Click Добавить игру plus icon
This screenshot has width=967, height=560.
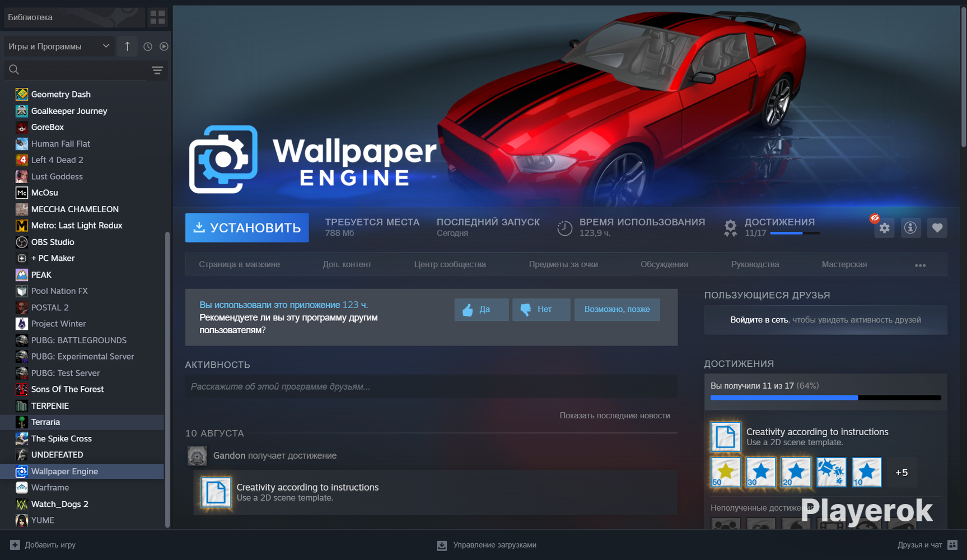[x=15, y=545]
